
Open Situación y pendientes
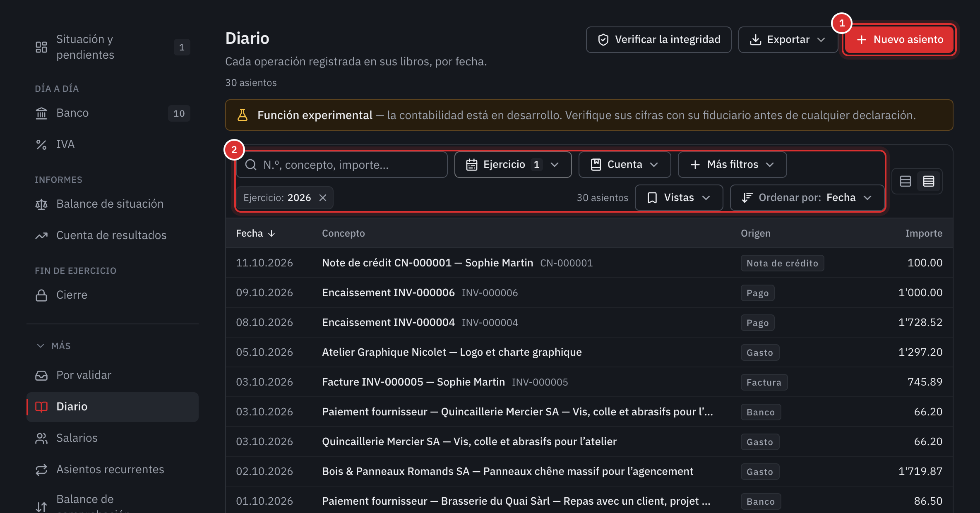112,47
